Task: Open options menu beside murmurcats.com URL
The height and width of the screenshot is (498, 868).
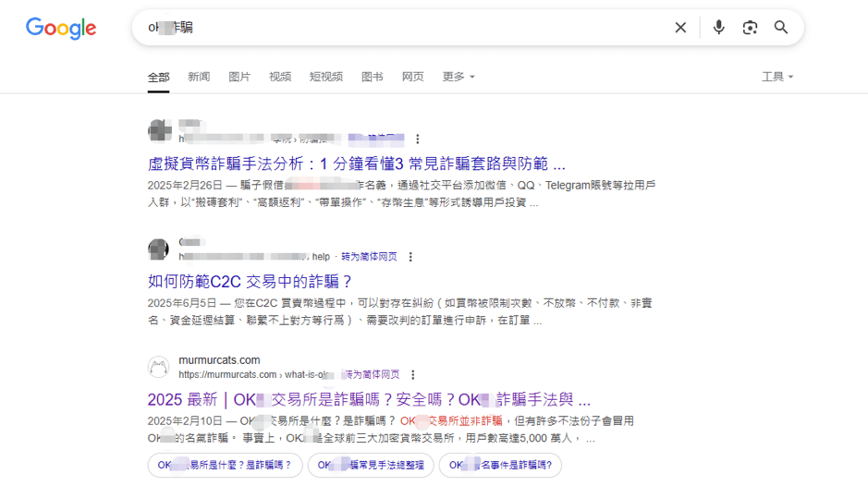Action: pyautogui.click(x=412, y=374)
